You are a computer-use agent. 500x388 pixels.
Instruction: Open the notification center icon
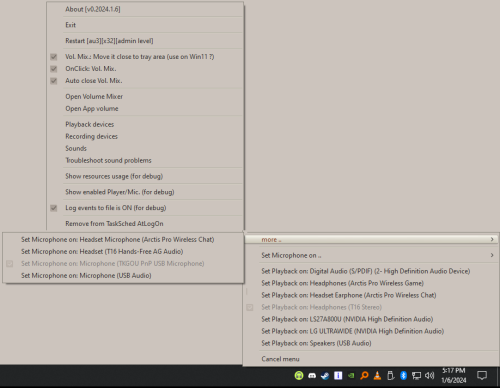(x=482, y=376)
